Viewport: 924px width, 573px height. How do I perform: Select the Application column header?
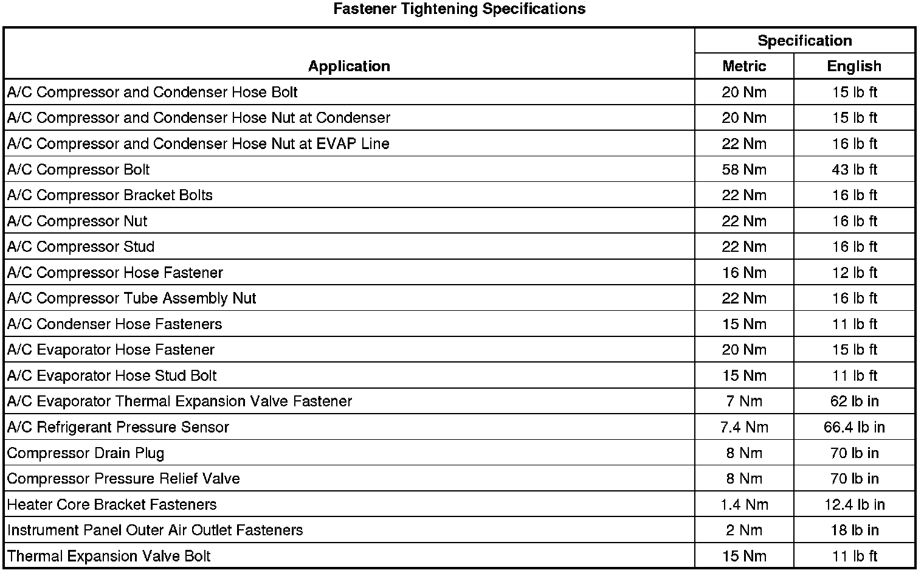pos(349,66)
